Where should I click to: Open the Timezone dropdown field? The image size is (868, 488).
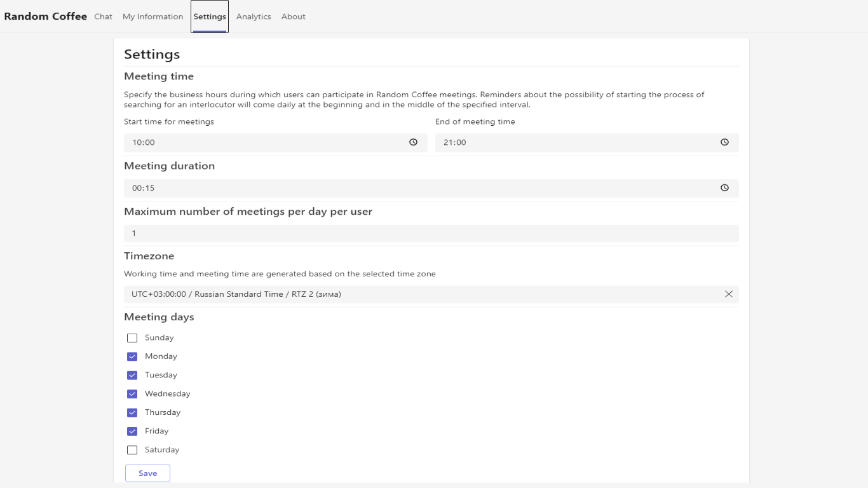point(419,294)
